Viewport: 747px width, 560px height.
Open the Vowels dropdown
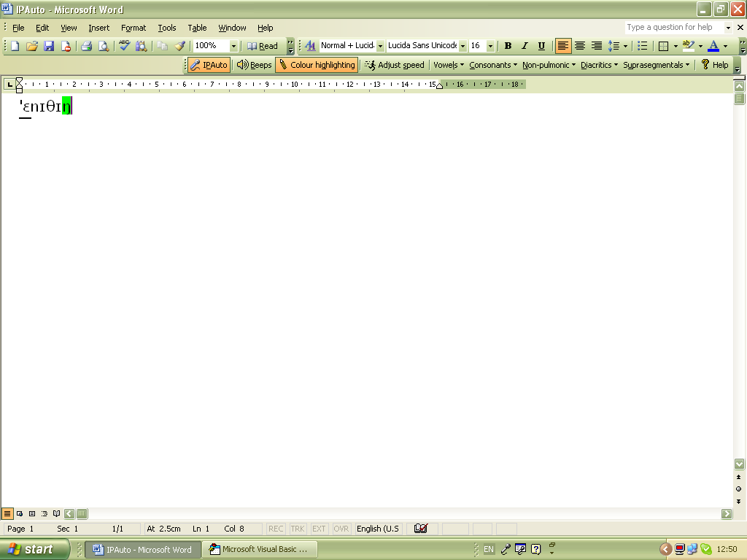[x=448, y=65]
